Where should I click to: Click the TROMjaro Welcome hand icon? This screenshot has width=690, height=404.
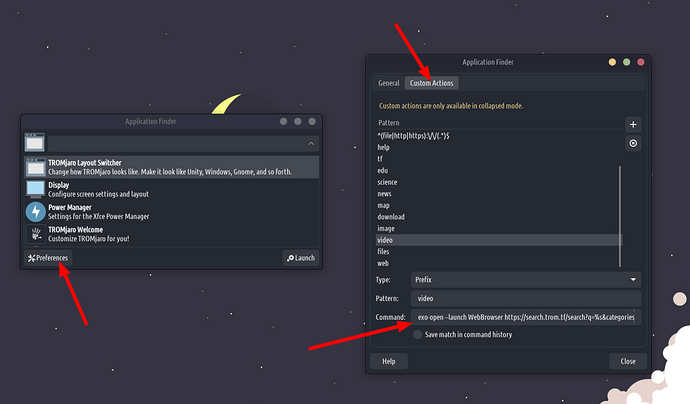[35, 234]
